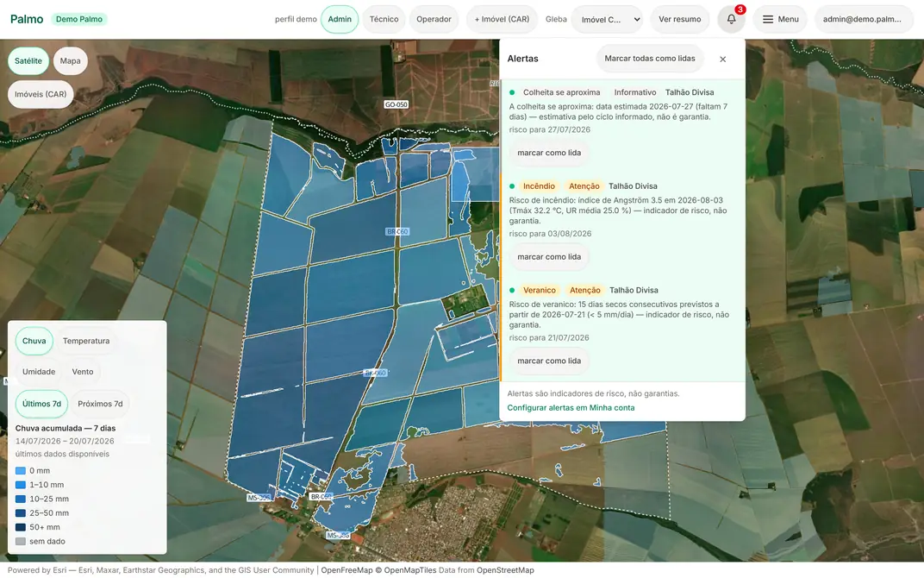Viewport: 924px width, 578px height.
Task: Close the Alertas panel
Action: point(722,59)
